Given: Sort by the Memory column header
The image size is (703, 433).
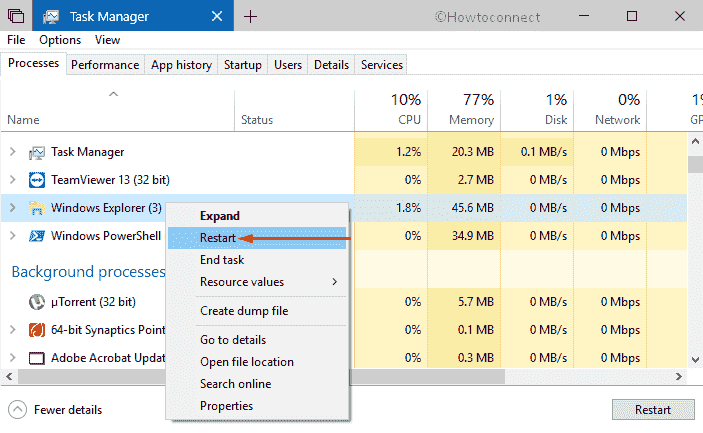Looking at the screenshot, I should (464, 110).
